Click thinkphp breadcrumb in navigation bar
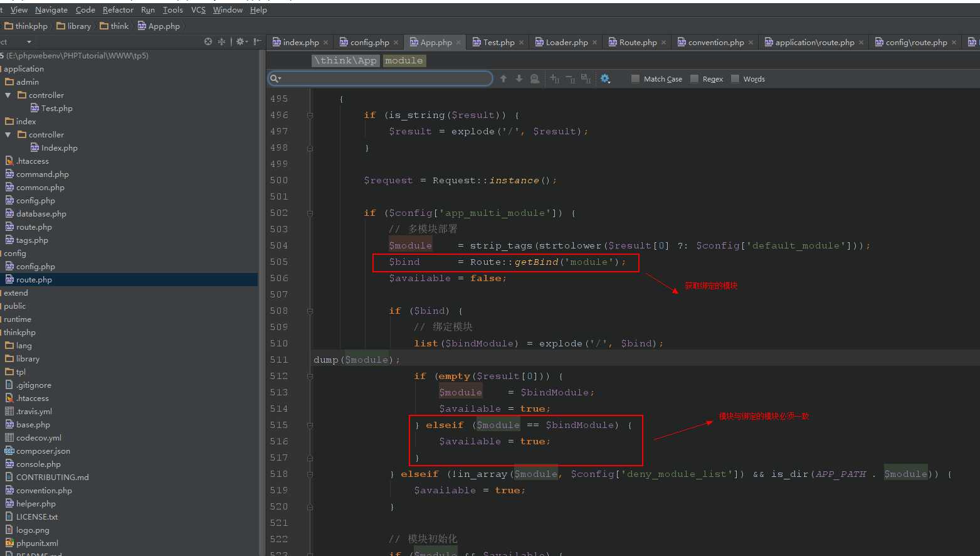Screen dimensions: 980x556 tap(26, 26)
